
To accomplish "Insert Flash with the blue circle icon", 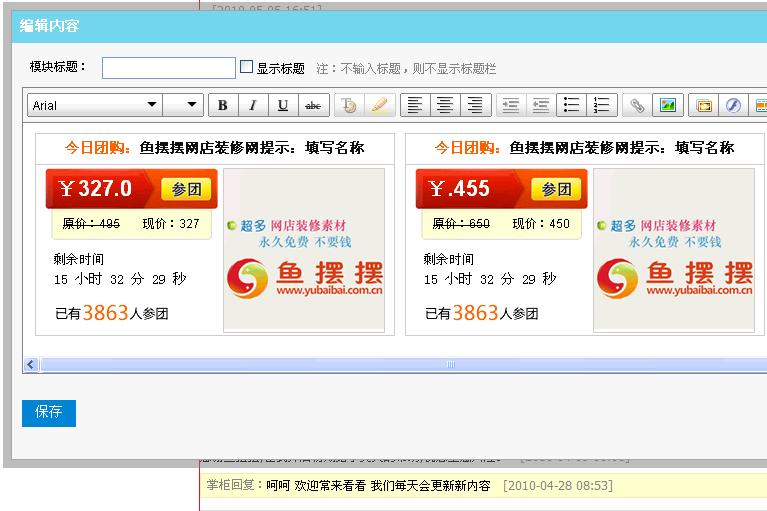I will coord(733,105).
